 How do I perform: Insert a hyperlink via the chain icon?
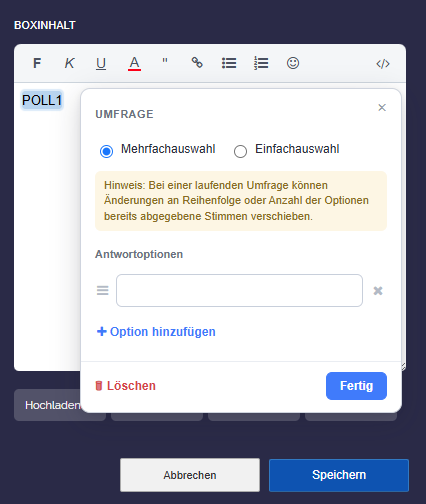(197, 63)
